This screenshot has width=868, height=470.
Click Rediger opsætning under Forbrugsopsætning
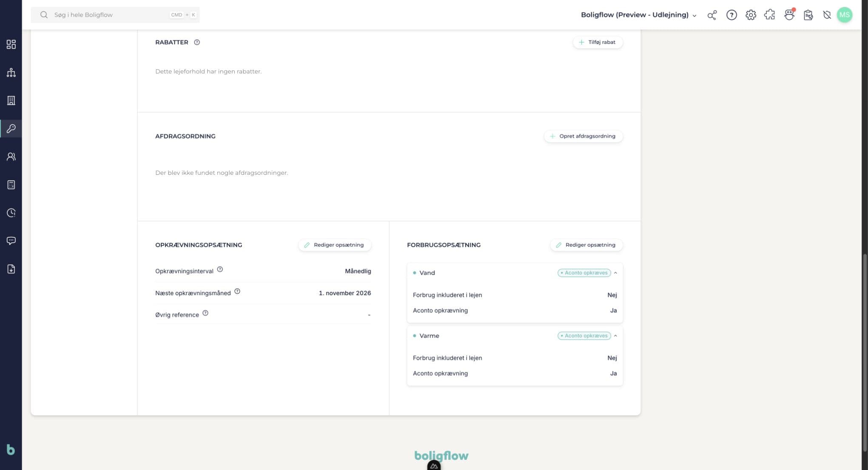[586, 245]
